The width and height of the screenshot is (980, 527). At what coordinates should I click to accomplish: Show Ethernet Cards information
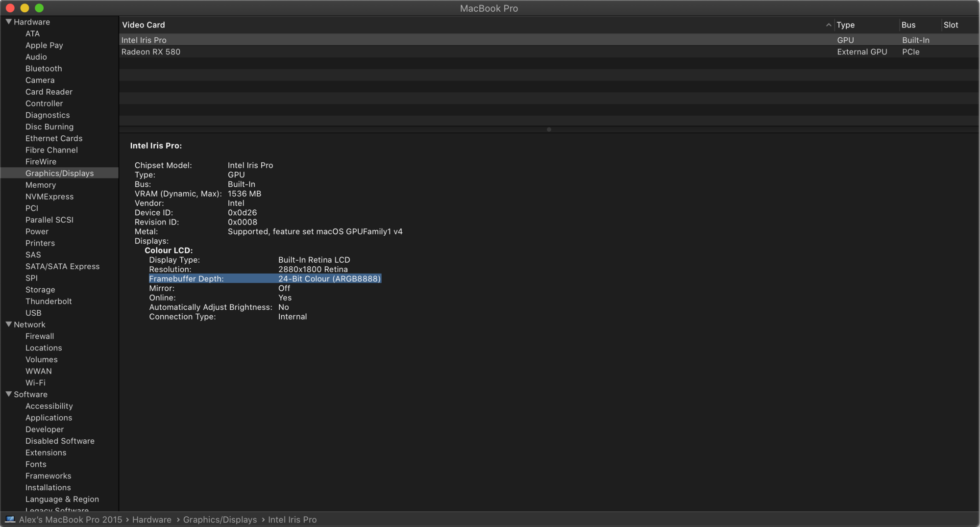coord(54,138)
